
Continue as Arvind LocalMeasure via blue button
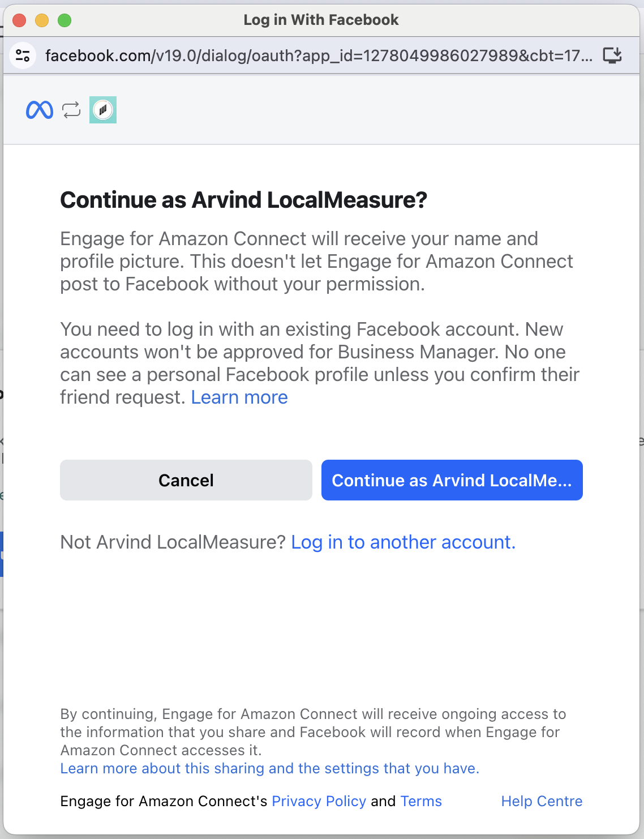pos(452,480)
